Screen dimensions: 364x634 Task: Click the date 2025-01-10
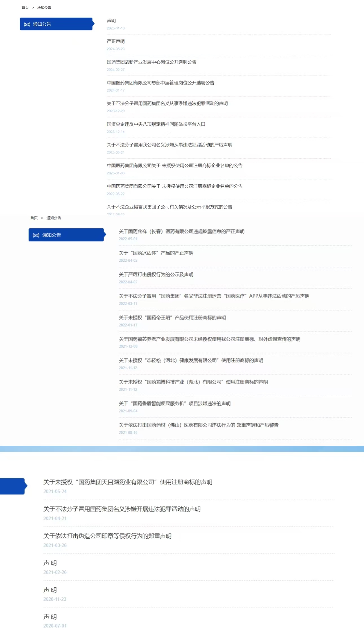(x=116, y=28)
